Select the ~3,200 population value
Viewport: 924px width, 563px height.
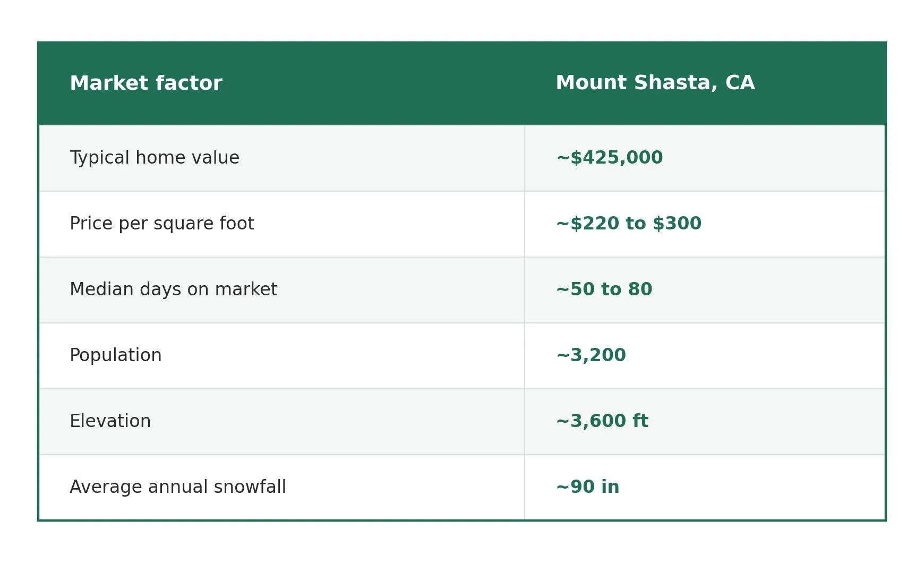pyautogui.click(x=591, y=355)
